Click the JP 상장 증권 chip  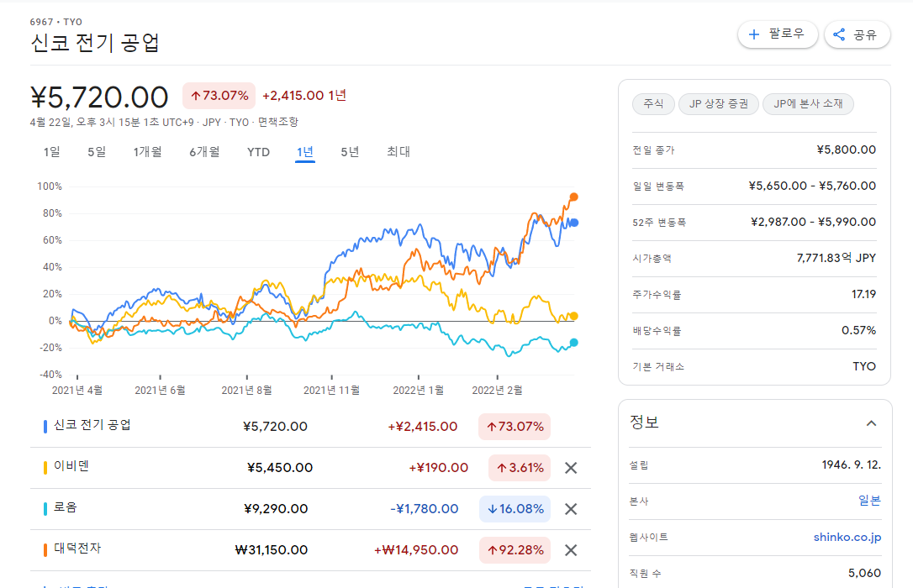tap(719, 104)
